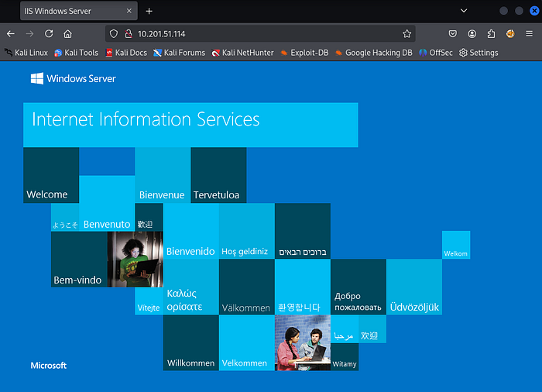The image size is (542, 392).
Task: Click the Bem-vindo tile
Action: coord(79,260)
